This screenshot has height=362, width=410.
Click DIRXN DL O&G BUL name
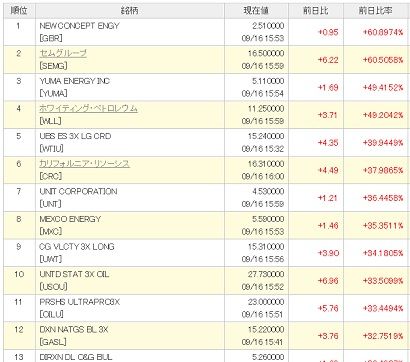76,357
